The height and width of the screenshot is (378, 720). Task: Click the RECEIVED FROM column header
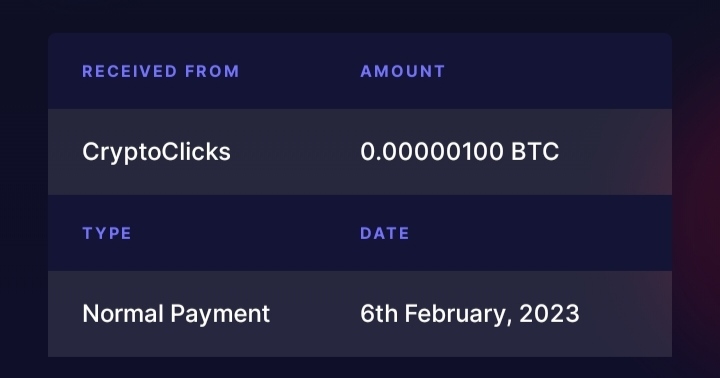161,71
